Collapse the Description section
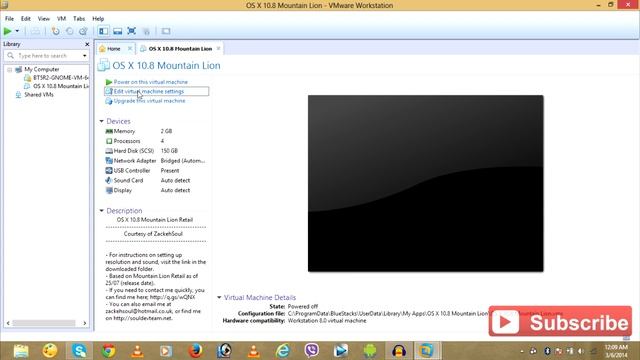The width and height of the screenshot is (640, 360). point(101,211)
